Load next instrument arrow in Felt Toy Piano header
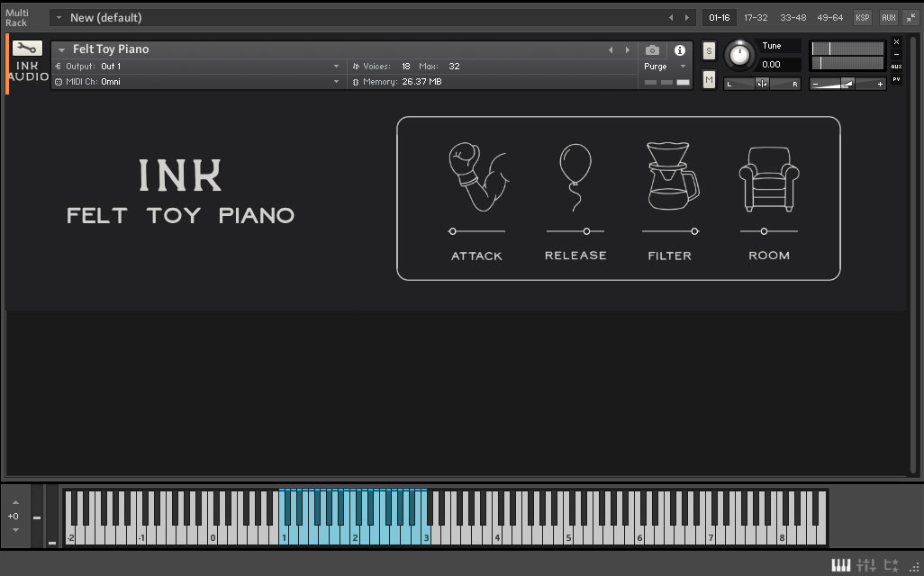Viewport: 924px width, 576px height. point(627,50)
